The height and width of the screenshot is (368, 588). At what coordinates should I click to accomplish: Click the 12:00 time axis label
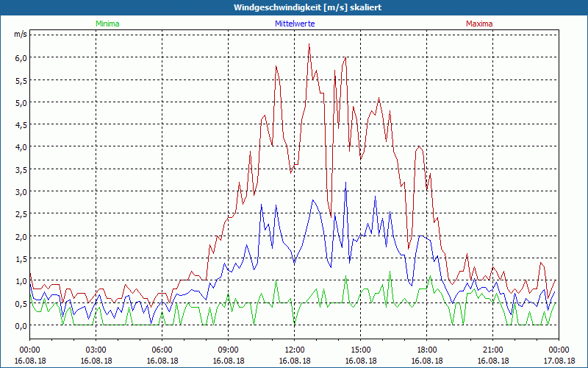pos(295,350)
